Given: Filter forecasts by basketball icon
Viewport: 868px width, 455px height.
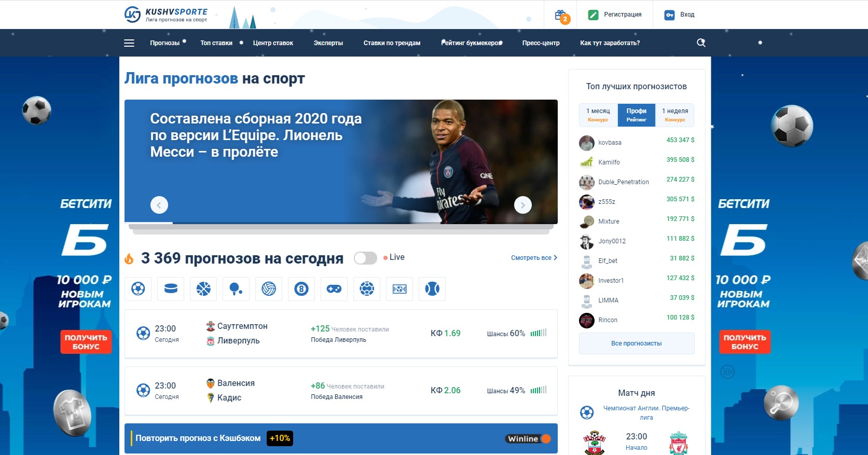Looking at the screenshot, I should 203,288.
